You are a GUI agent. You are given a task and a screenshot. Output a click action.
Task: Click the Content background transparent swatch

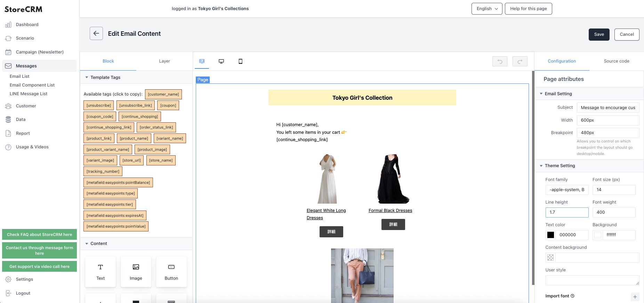pyautogui.click(x=550, y=257)
